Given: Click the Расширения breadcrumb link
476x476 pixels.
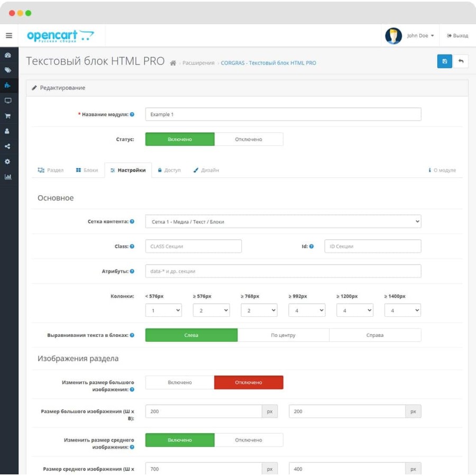Looking at the screenshot, I should (x=198, y=63).
